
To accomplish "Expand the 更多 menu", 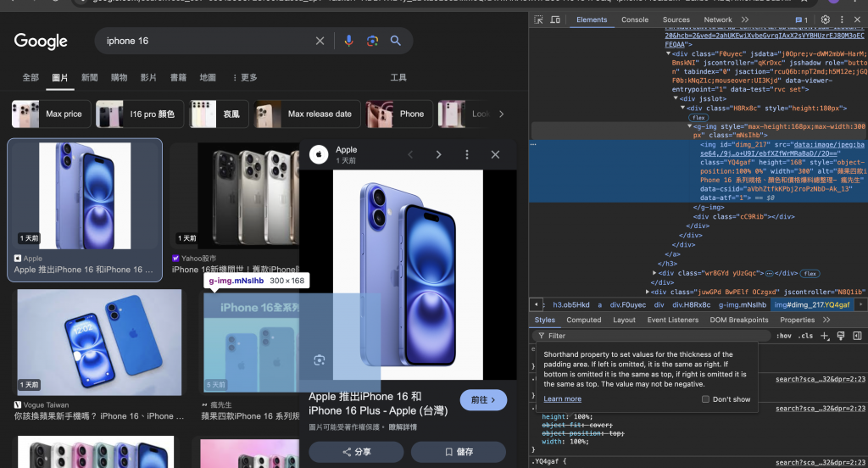I will click(x=245, y=77).
